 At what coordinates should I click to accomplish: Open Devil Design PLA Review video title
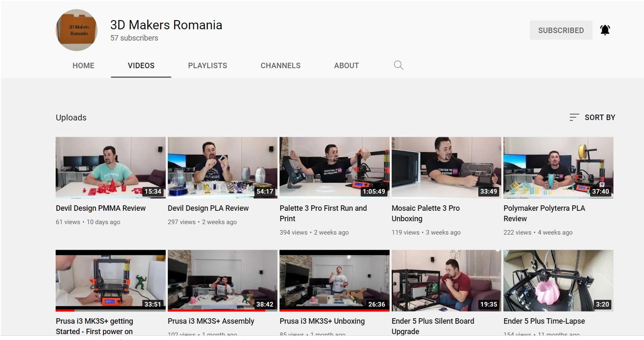208,208
